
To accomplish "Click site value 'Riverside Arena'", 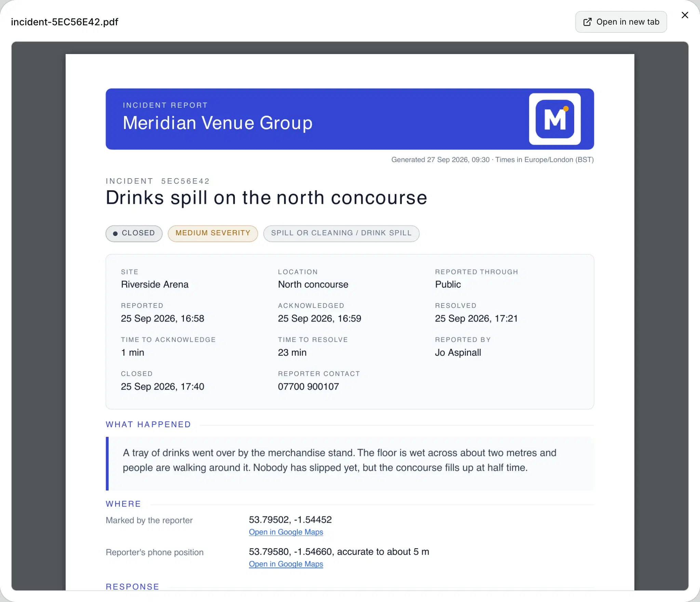I will pos(154,284).
